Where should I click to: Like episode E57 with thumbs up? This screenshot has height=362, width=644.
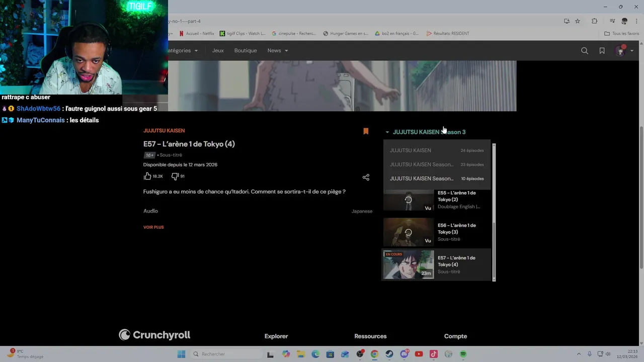[x=147, y=176]
